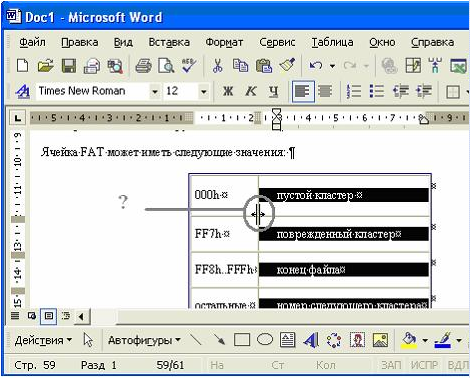Click the 000h table cell

[x=224, y=195]
